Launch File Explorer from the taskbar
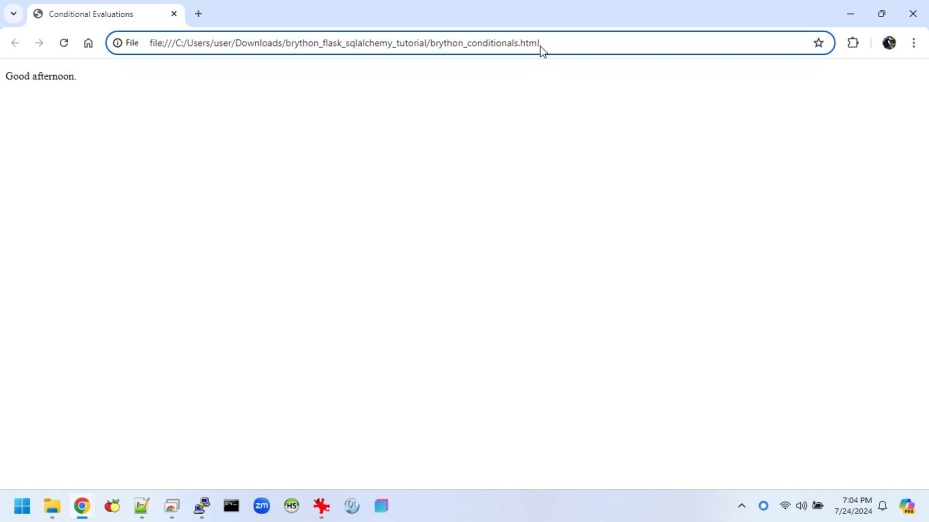The height and width of the screenshot is (522, 929). pyautogui.click(x=52, y=506)
